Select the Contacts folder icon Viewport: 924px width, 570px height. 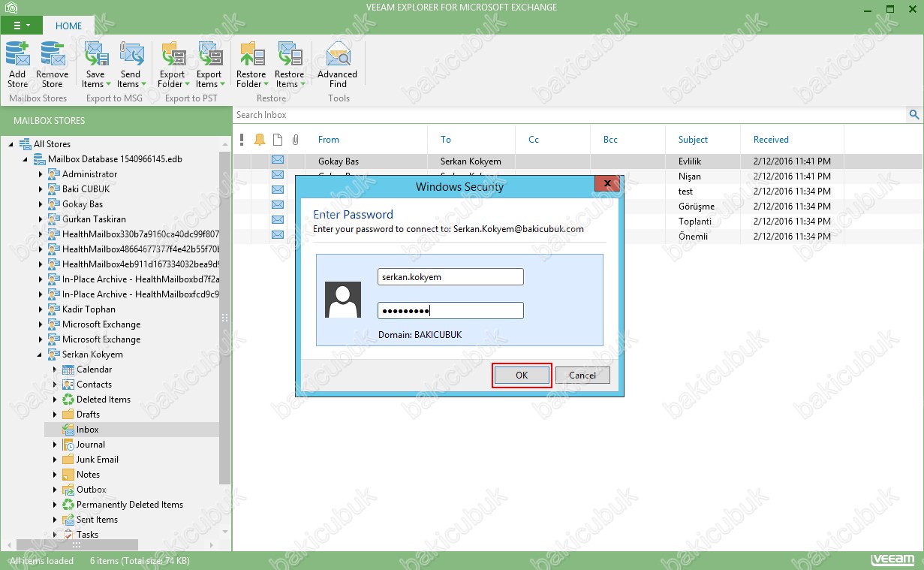click(x=68, y=385)
